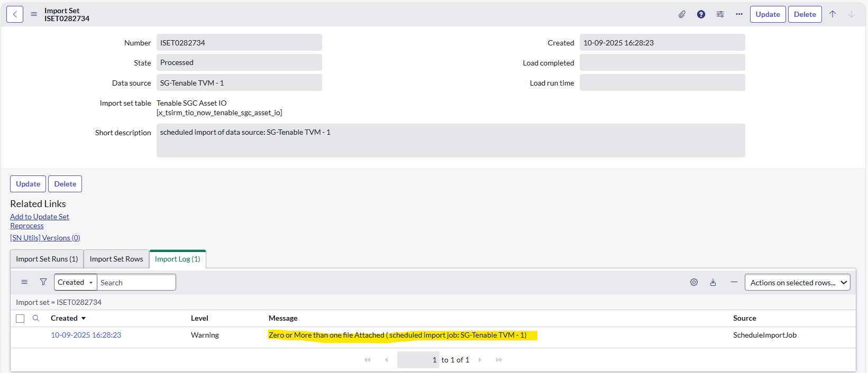This screenshot has height=373, width=868.
Task: Open the [SN Utils] Versions (0) link
Action: click(45, 238)
